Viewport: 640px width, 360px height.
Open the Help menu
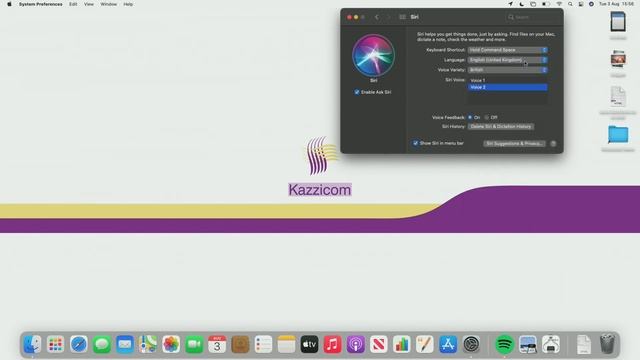[x=128, y=4]
